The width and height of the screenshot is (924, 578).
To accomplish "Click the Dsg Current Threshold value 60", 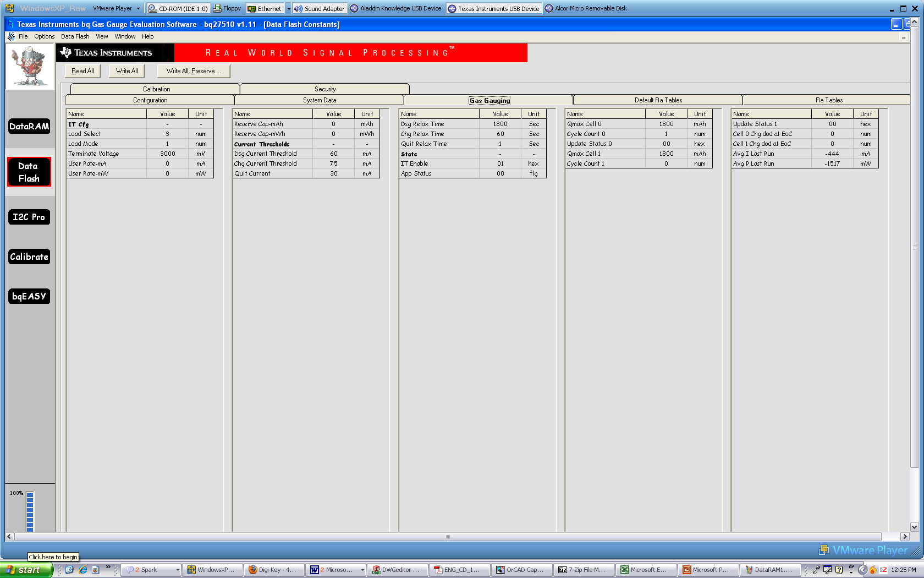I will 334,154.
